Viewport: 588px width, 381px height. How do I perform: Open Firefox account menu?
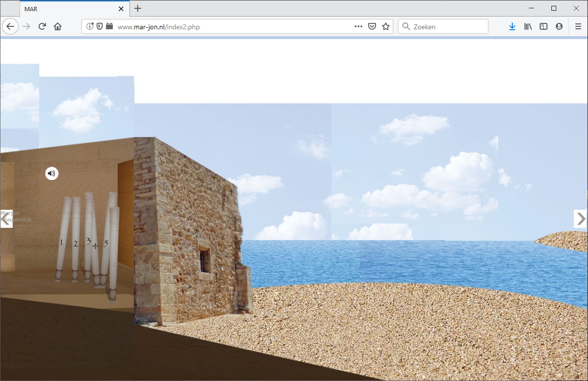559,27
